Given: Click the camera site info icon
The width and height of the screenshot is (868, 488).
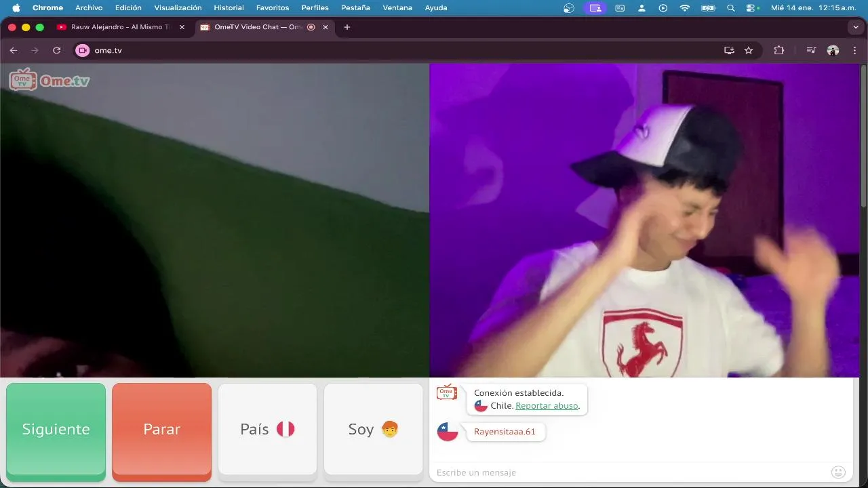Looking at the screenshot, I should pos(83,50).
